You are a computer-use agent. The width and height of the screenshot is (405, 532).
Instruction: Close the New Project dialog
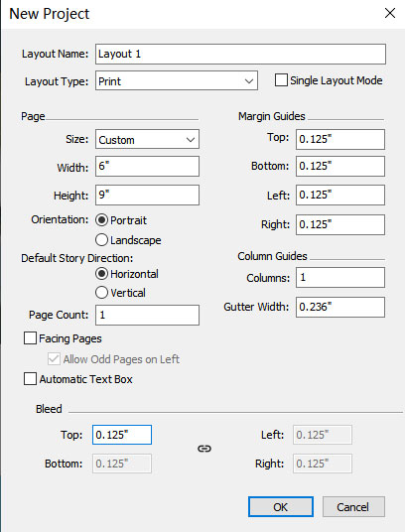390,13
